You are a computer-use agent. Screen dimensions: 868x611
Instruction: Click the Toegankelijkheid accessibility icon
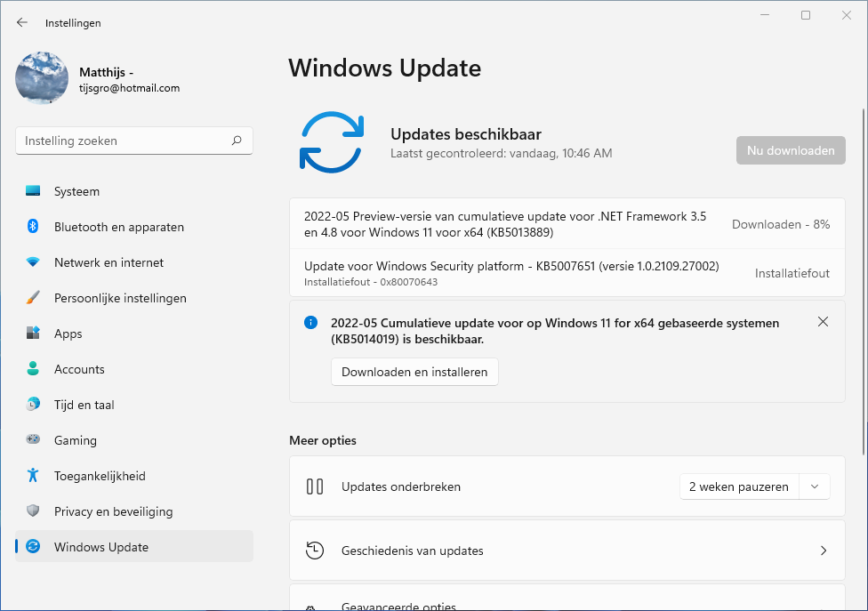33,476
